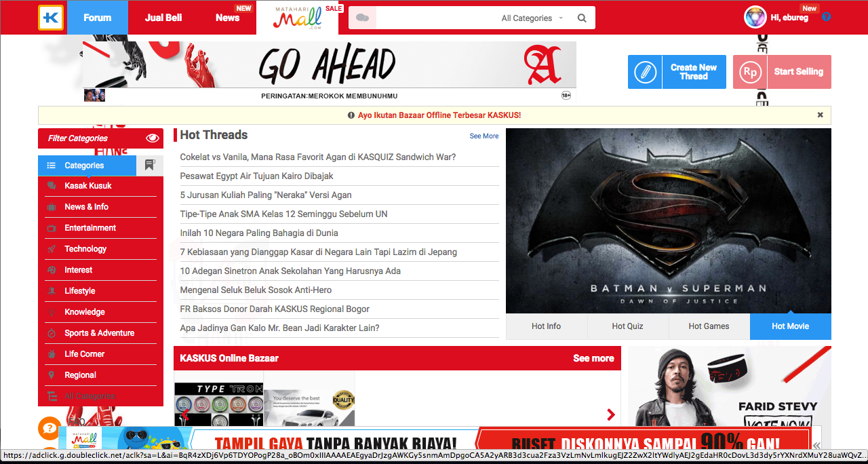Open the quality car bazaar thumbnail
Viewport: 868px width, 464px height.
(309, 407)
